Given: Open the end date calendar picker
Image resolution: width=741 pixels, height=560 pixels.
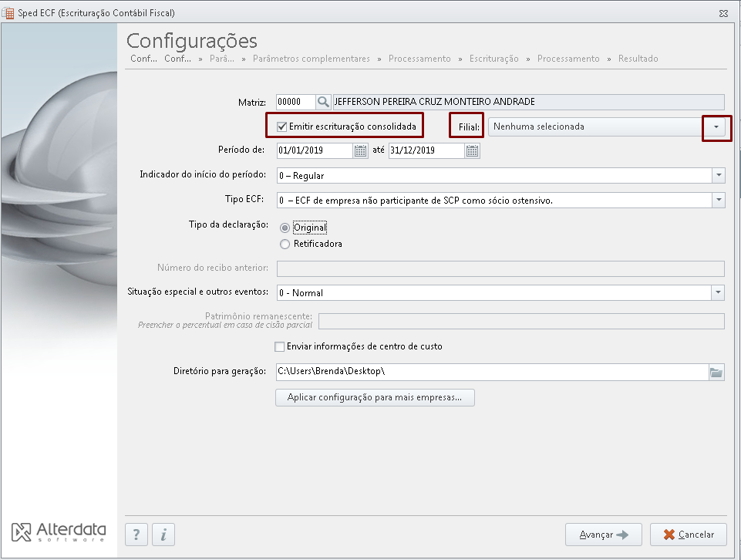Looking at the screenshot, I should 472,150.
